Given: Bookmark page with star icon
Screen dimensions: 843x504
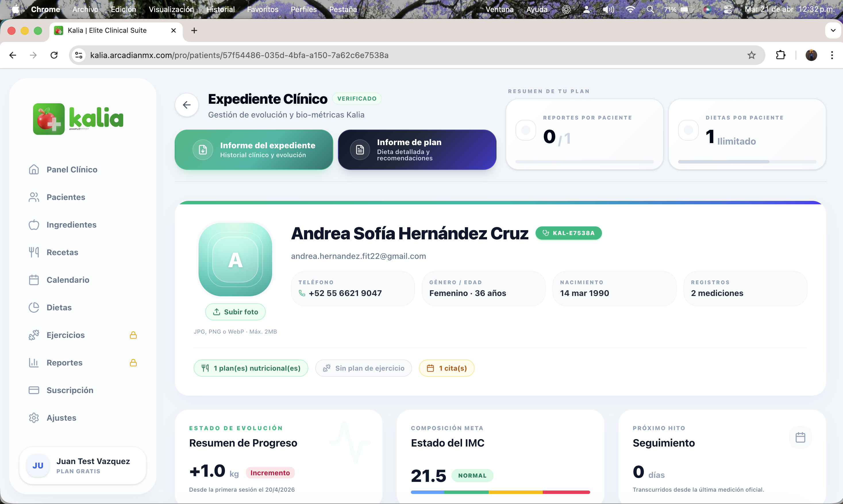Looking at the screenshot, I should click(752, 55).
